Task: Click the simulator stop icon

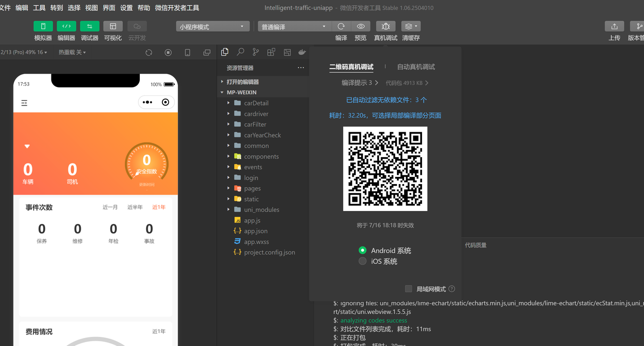Action: click(168, 52)
